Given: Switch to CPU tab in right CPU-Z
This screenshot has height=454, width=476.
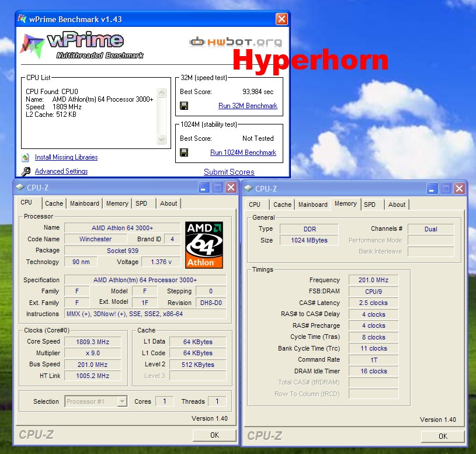Looking at the screenshot, I should tap(255, 205).
